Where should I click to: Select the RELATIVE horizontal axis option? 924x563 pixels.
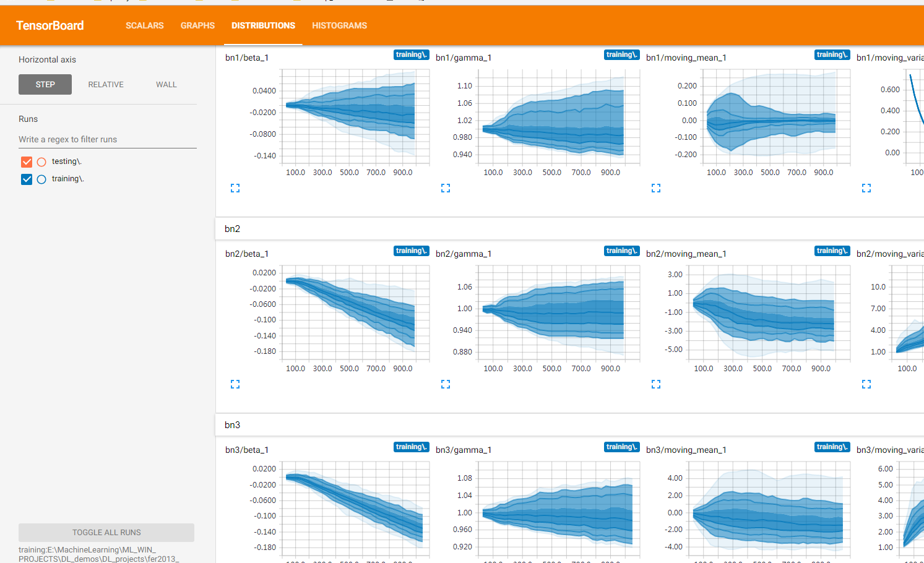(x=105, y=84)
